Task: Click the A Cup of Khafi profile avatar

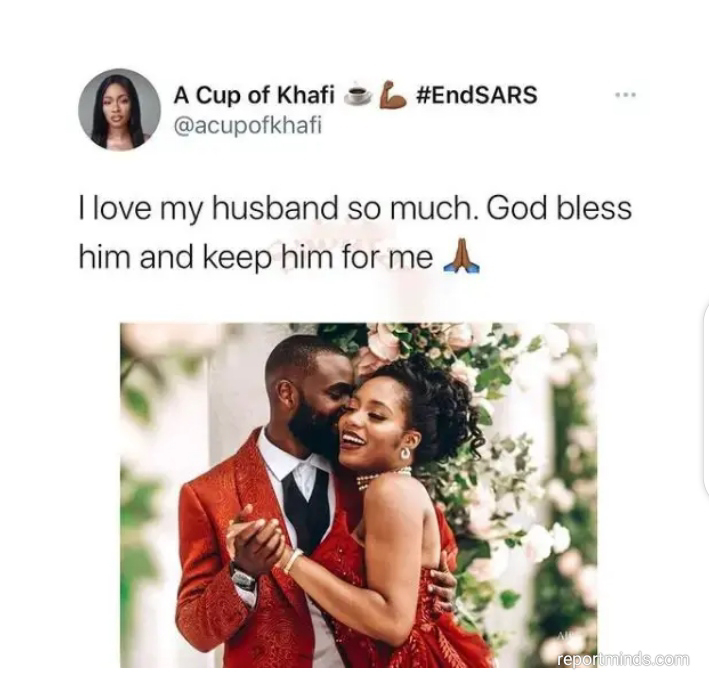Action: click(x=119, y=109)
